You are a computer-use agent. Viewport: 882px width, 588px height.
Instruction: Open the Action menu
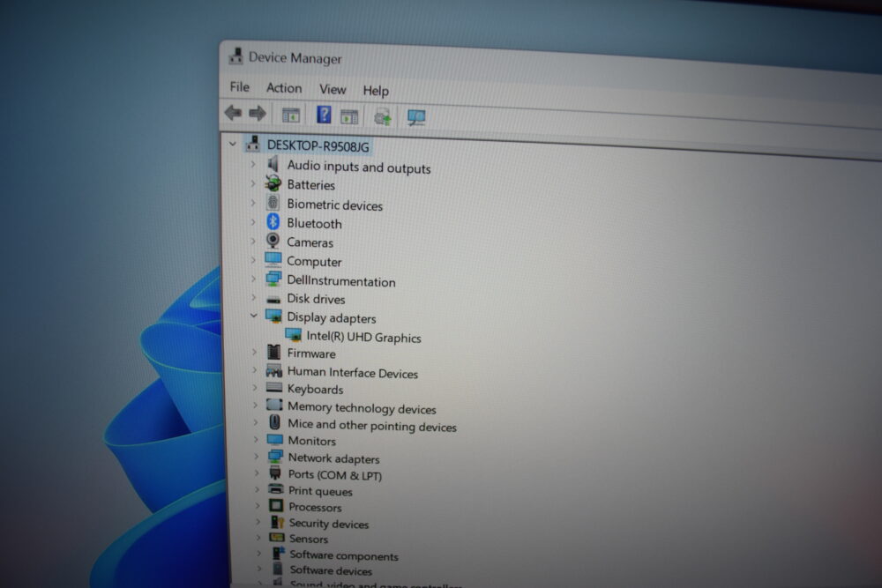[284, 87]
